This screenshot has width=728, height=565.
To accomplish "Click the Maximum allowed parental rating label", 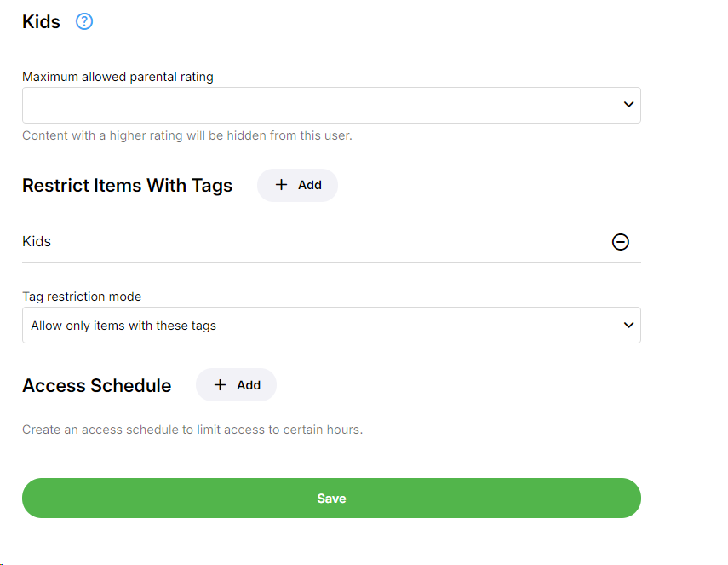I will coord(118,77).
